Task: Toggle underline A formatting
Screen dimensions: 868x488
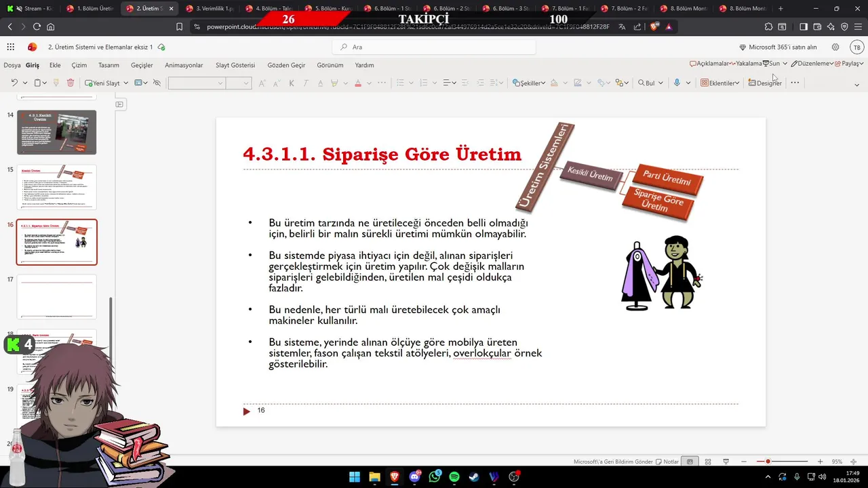Action: pos(319,83)
